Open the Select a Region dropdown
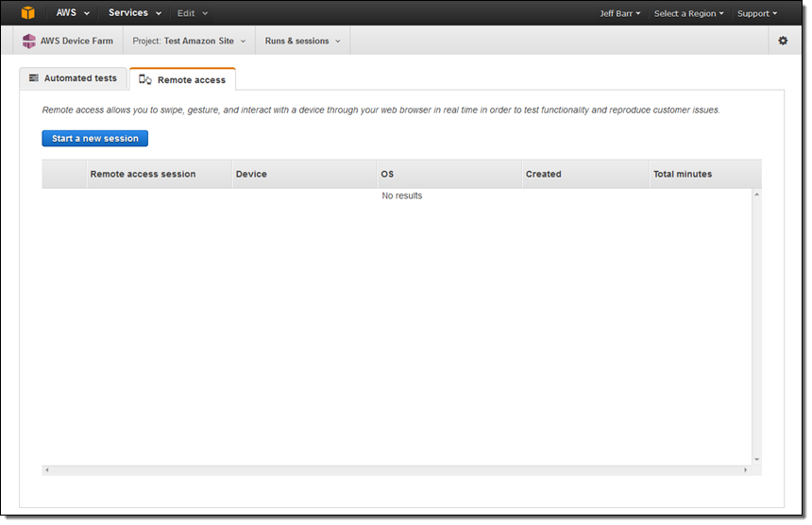 pyautogui.click(x=688, y=14)
